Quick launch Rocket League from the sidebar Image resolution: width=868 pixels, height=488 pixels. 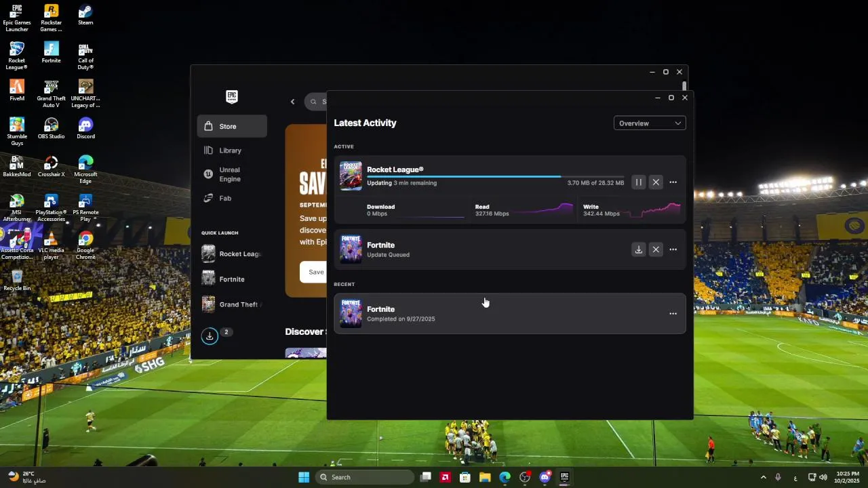click(x=232, y=254)
